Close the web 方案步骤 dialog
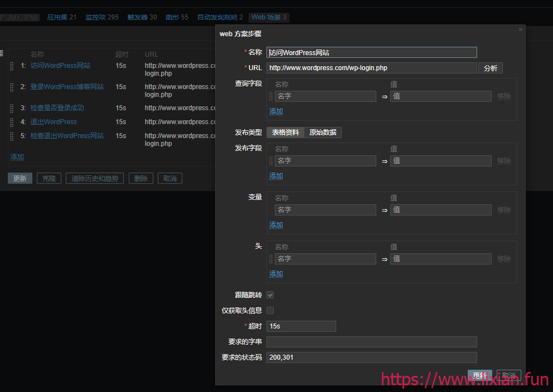Image resolution: width=553 pixels, height=392 pixels. [x=520, y=30]
